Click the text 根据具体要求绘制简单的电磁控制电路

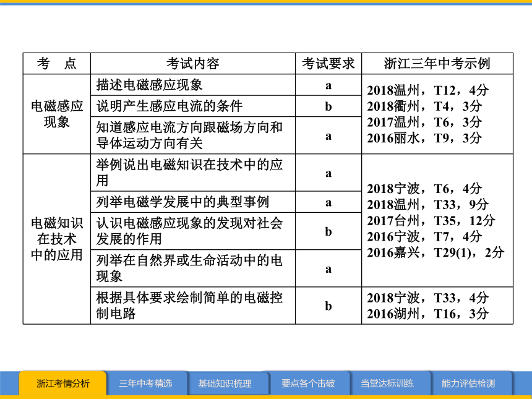pos(189,306)
